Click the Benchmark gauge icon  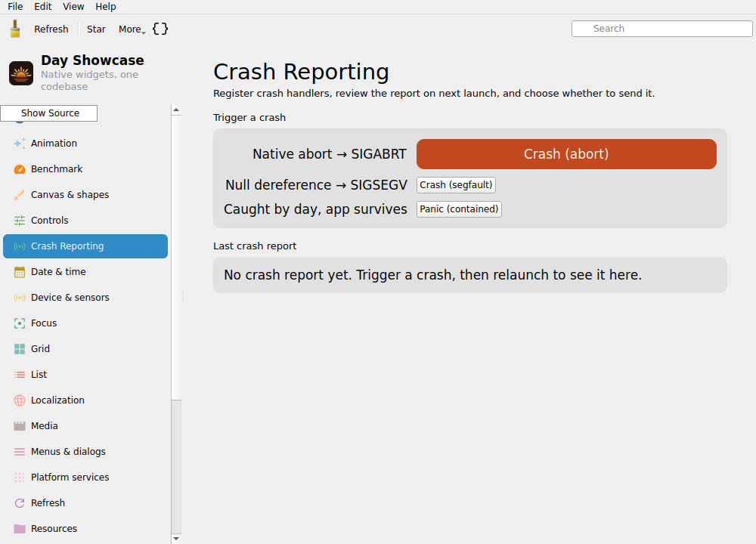pyautogui.click(x=20, y=169)
